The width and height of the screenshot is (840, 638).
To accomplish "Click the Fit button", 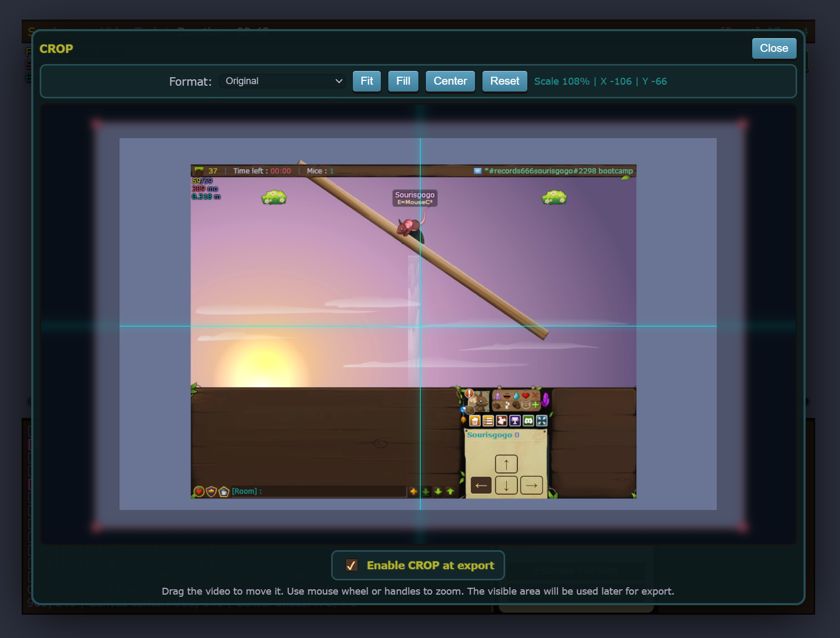I will click(367, 81).
